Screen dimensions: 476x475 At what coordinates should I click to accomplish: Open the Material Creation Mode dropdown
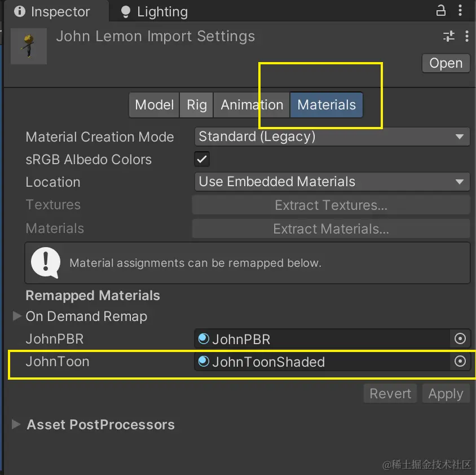coord(332,137)
